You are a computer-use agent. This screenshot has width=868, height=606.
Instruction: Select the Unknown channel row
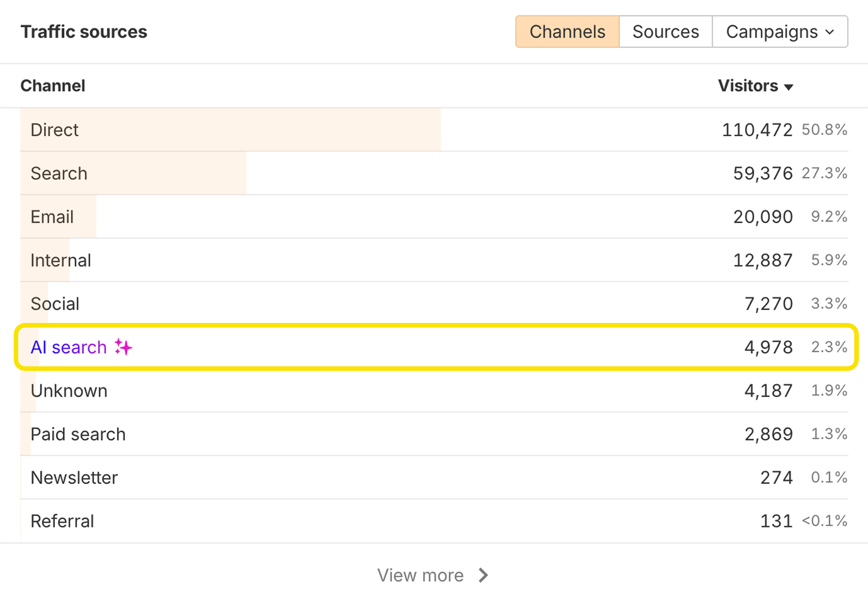click(69, 391)
